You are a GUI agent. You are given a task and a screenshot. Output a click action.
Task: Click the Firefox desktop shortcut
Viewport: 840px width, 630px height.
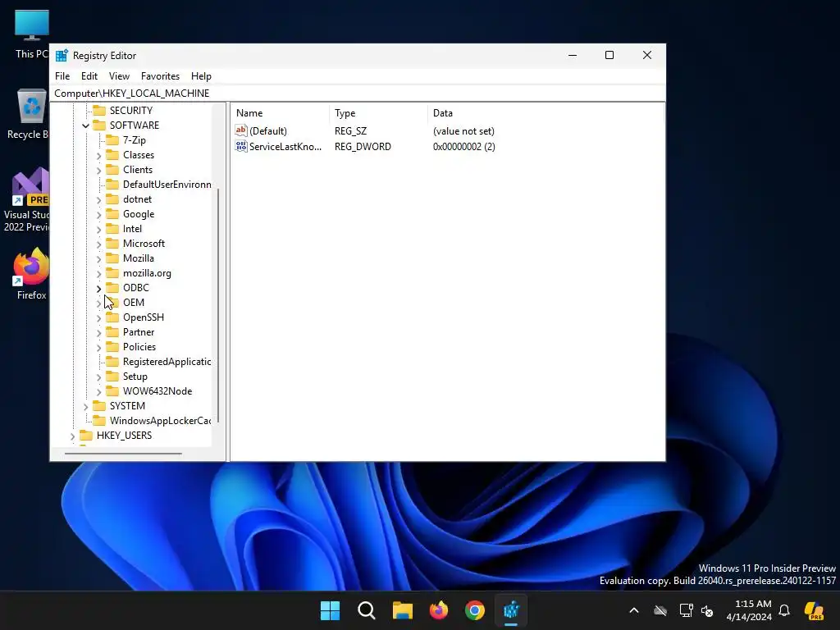point(31,274)
